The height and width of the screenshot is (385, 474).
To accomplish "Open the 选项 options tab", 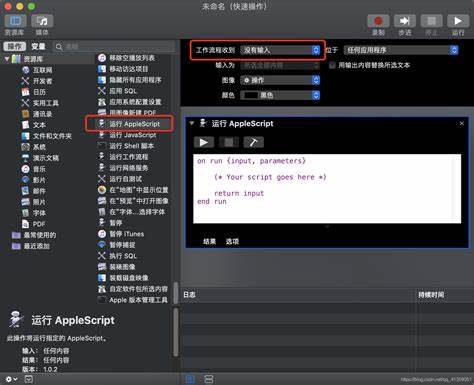I will (232, 241).
